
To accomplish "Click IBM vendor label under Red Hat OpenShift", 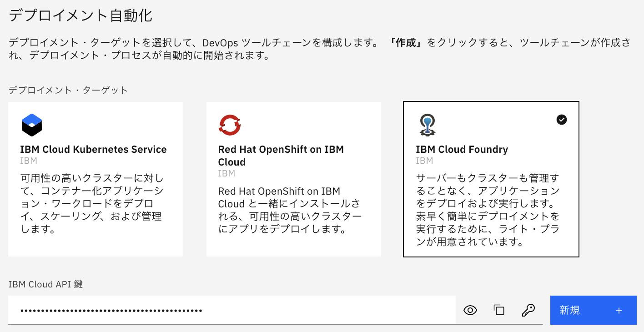I will click(226, 173).
